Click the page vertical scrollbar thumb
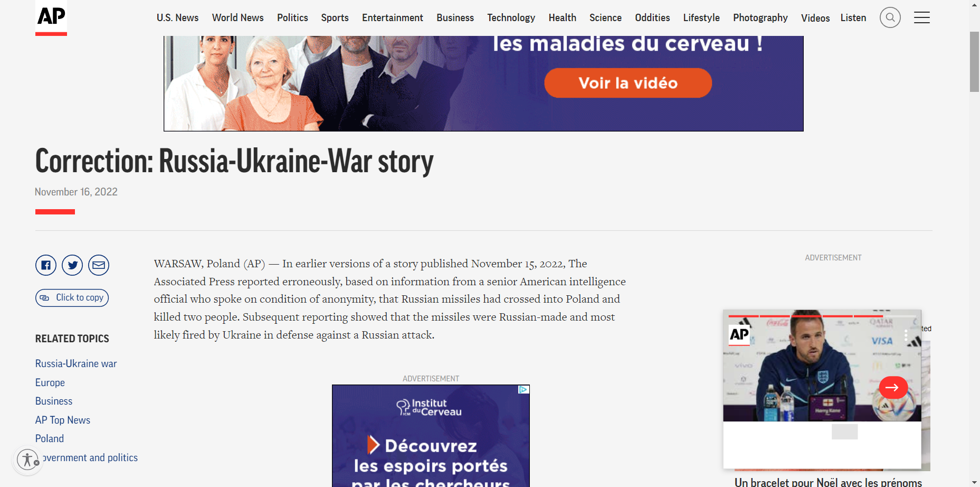The image size is (980, 487). click(x=974, y=62)
